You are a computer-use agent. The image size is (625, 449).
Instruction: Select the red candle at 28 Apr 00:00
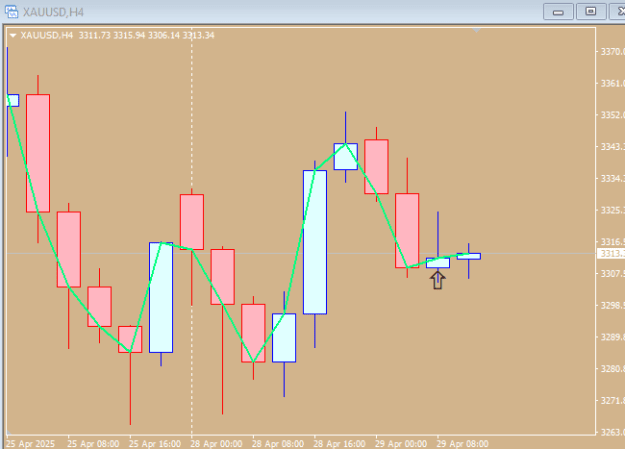[192, 222]
